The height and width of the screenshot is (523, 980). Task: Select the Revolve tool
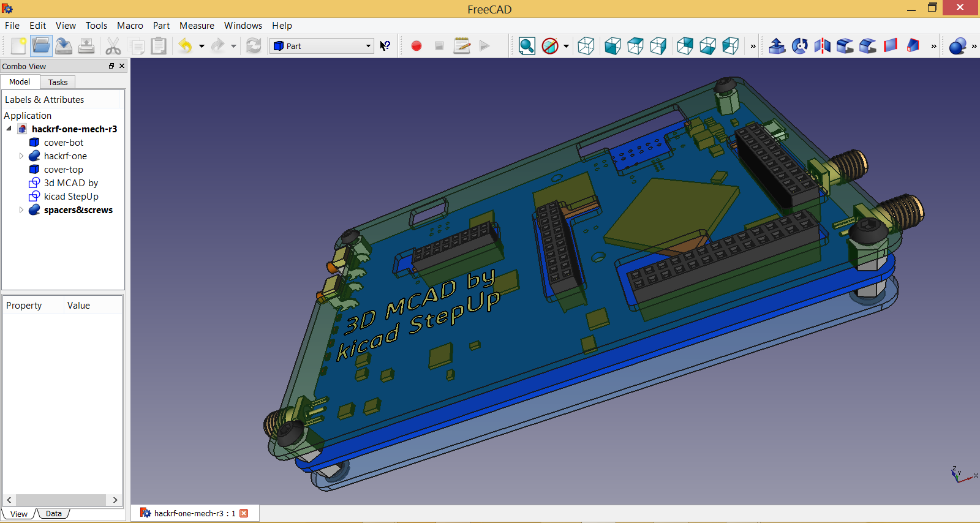799,46
